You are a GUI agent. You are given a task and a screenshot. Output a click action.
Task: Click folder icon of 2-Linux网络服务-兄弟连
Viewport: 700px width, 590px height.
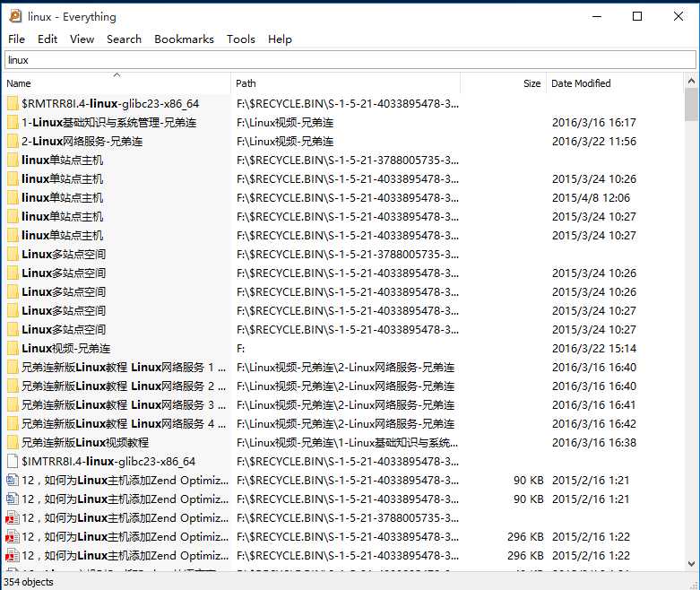click(13, 141)
